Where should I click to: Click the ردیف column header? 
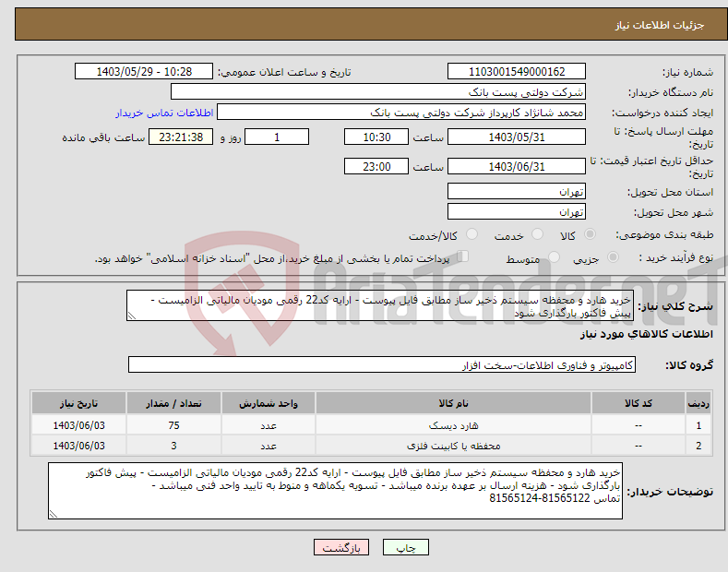(x=698, y=403)
